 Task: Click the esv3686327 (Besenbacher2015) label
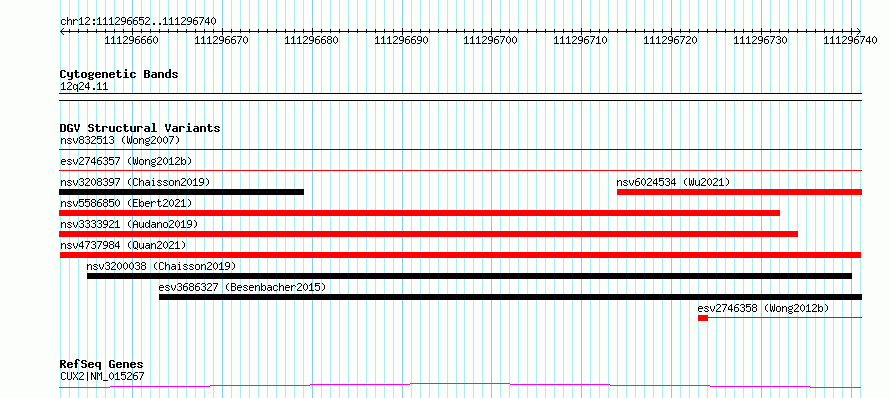pos(242,287)
